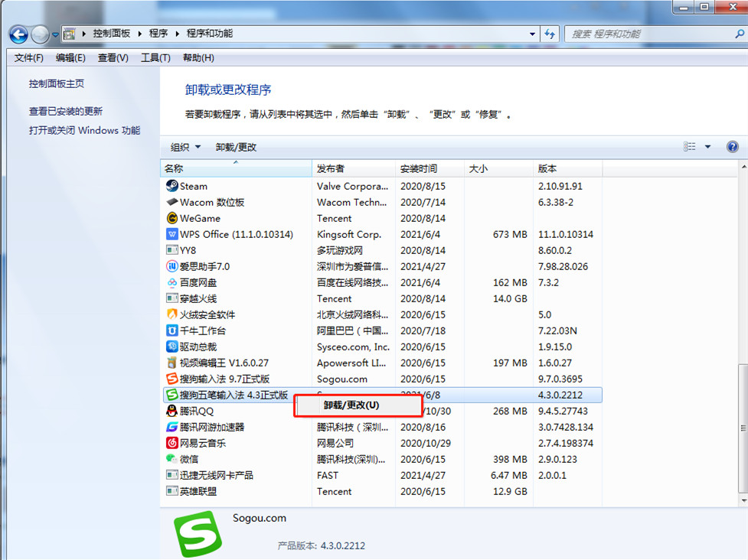Click the refresh icon by address bar
This screenshot has width=748, height=560.
pos(550,34)
